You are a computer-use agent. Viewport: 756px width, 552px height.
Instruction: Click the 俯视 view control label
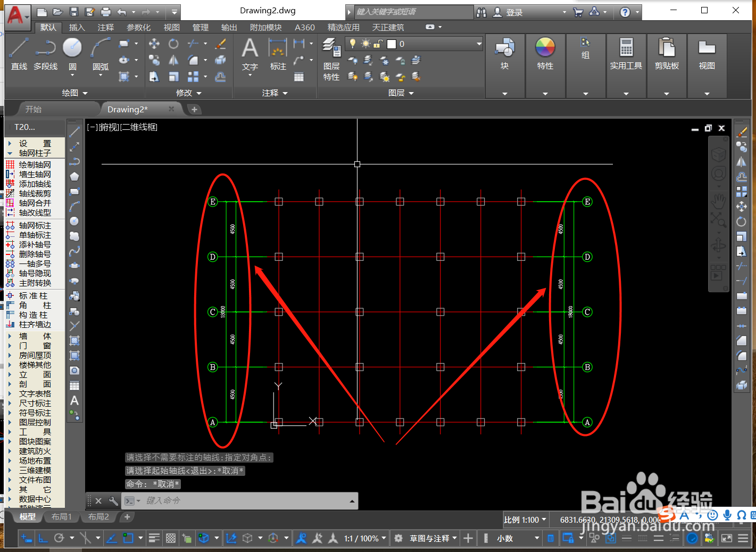(109, 127)
